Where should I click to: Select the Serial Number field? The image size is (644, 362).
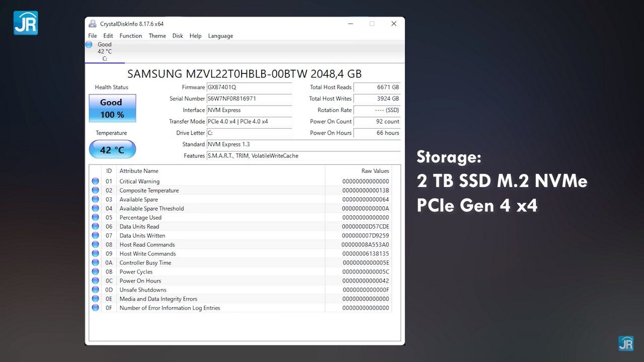pyautogui.click(x=249, y=99)
